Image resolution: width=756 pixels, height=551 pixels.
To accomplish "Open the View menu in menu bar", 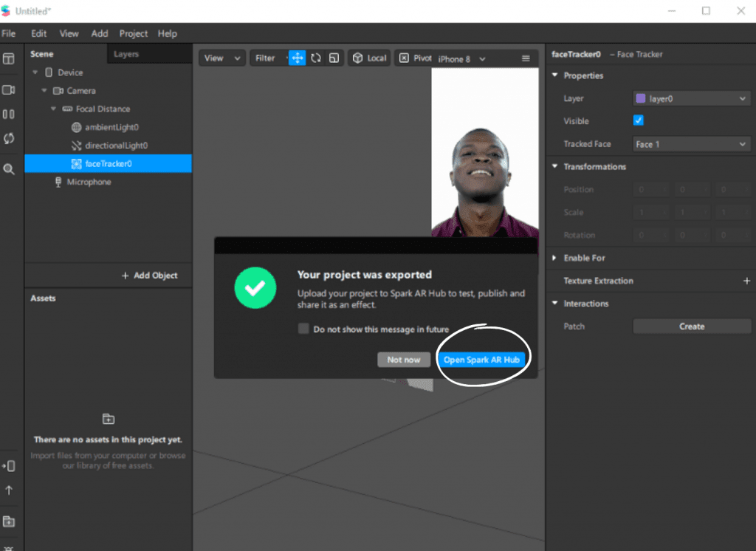I will [x=69, y=34].
